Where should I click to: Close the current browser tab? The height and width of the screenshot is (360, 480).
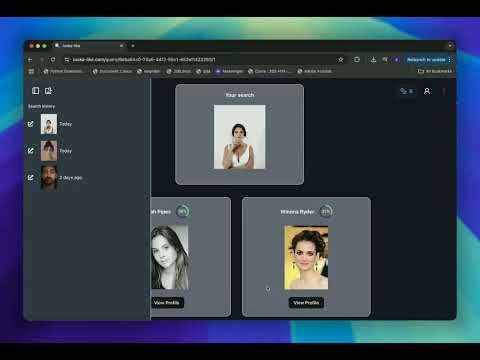(121, 46)
